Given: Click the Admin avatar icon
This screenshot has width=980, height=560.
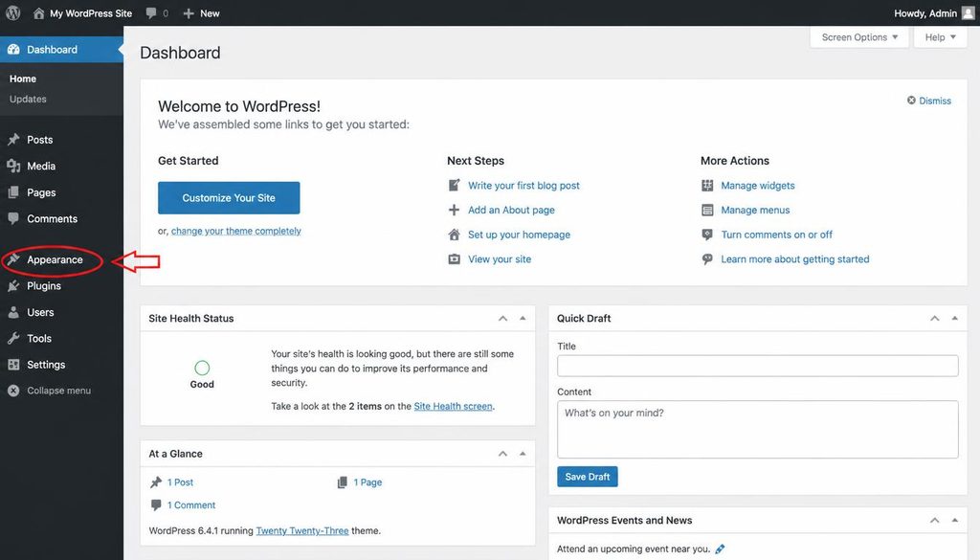Looking at the screenshot, I should [x=969, y=13].
